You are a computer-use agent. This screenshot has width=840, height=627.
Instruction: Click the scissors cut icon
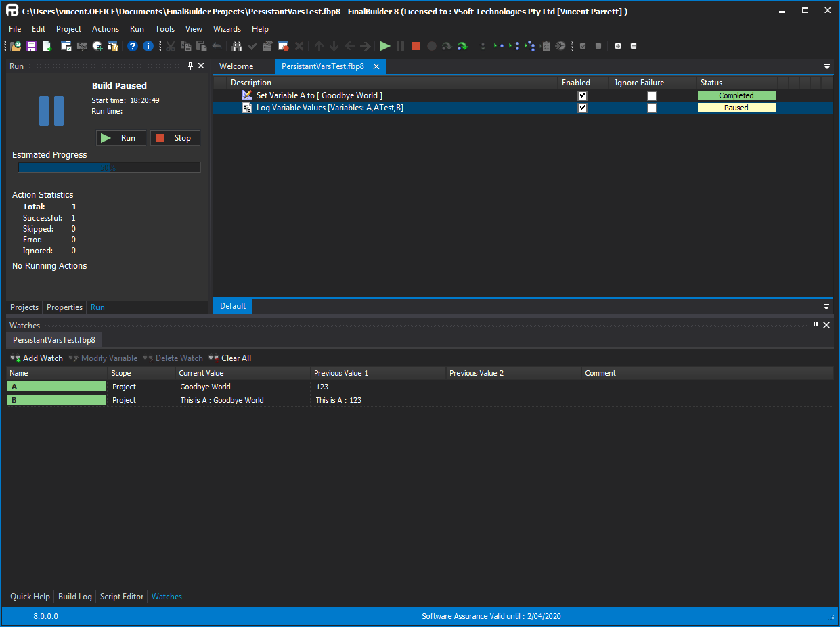170,46
